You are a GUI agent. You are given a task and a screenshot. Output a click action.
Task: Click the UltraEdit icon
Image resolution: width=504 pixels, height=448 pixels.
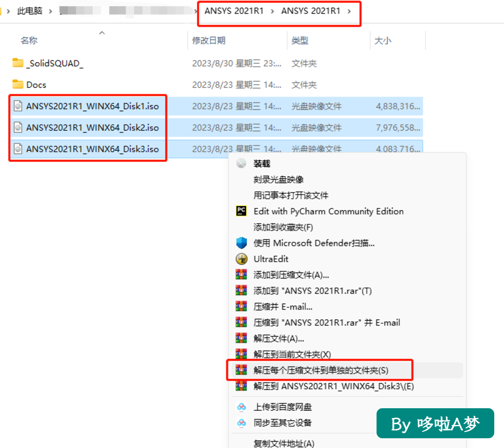pyautogui.click(x=242, y=259)
